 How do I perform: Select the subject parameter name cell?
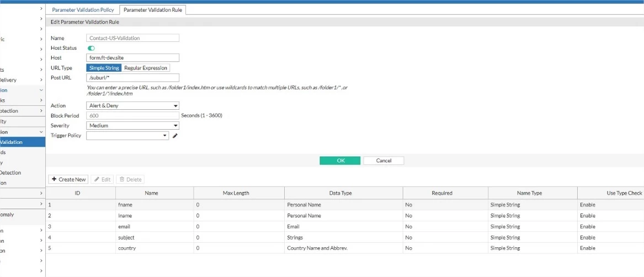click(155, 237)
